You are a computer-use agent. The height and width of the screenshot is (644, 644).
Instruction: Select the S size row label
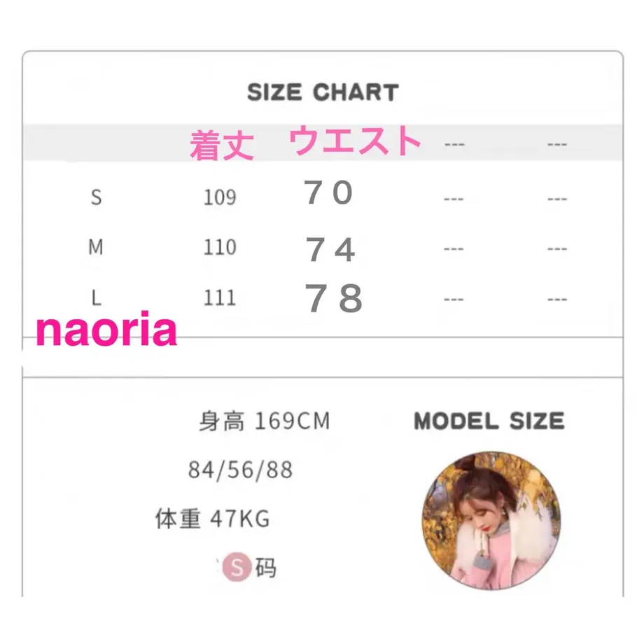tap(96, 197)
